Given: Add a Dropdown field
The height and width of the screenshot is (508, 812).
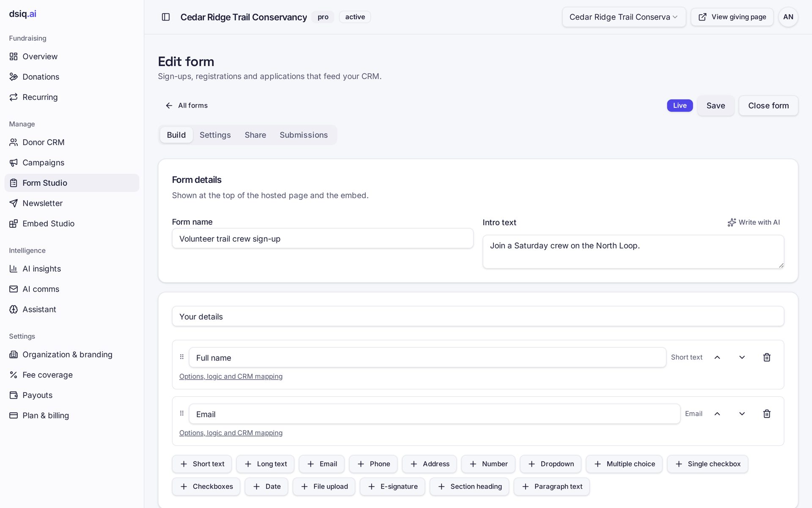Looking at the screenshot, I should pos(551,464).
